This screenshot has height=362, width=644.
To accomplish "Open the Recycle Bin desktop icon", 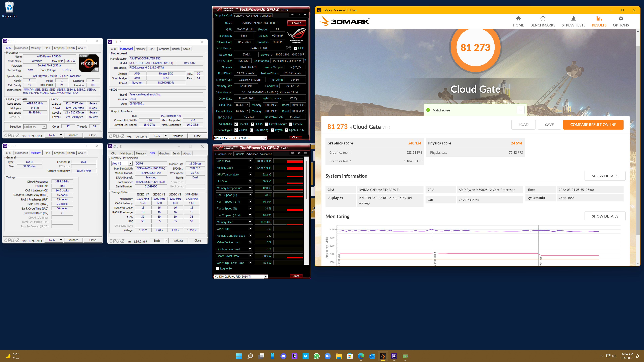I will [9, 10].
